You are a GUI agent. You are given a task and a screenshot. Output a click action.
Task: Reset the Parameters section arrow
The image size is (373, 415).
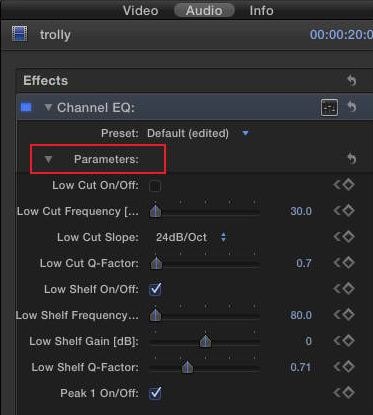point(351,159)
